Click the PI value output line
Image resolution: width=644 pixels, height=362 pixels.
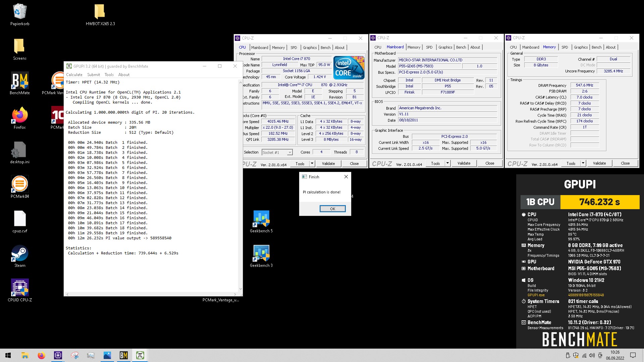click(120, 238)
